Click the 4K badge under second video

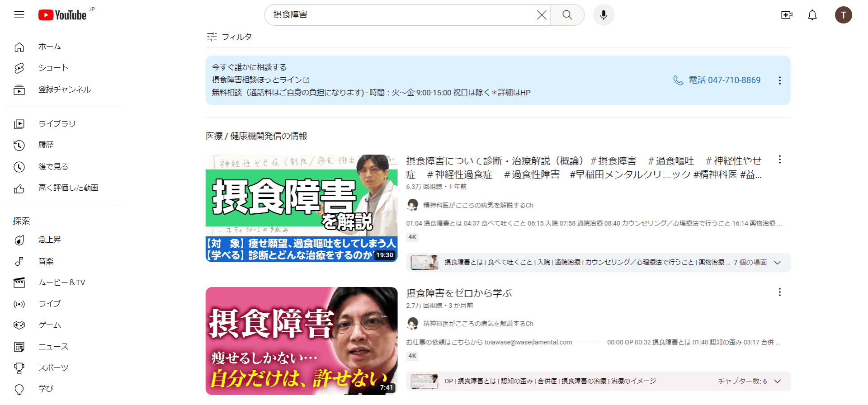412,356
